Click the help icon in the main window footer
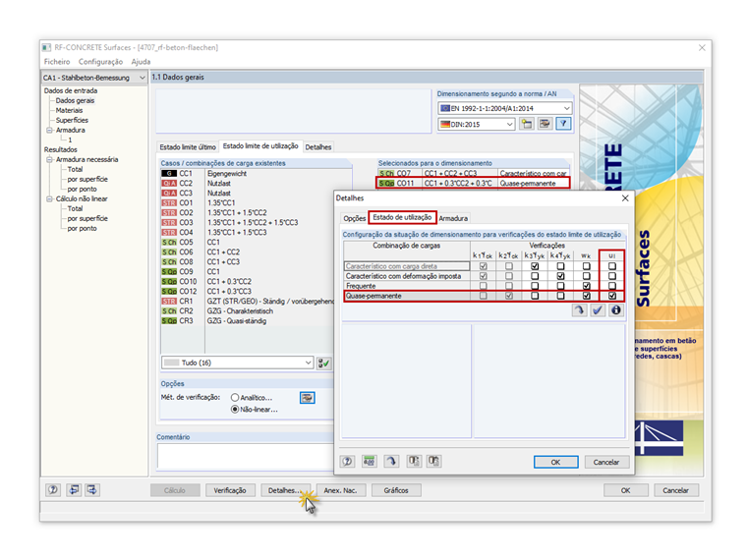 (53, 489)
